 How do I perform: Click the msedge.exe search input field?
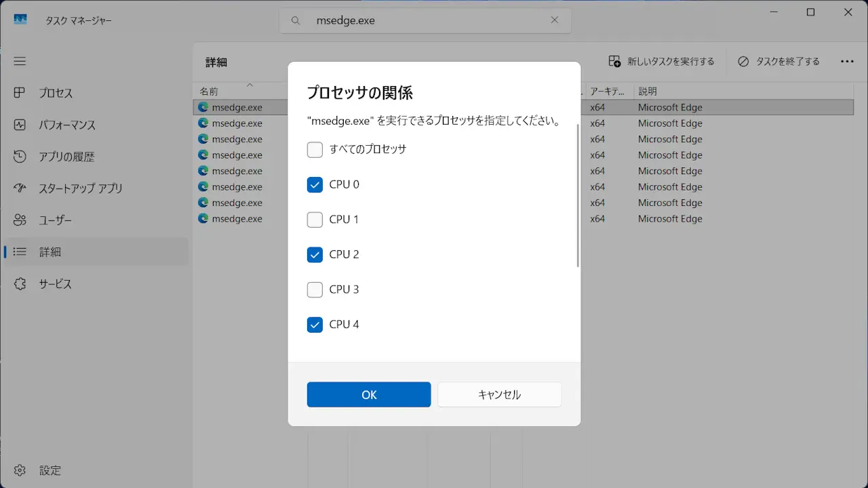[427, 20]
